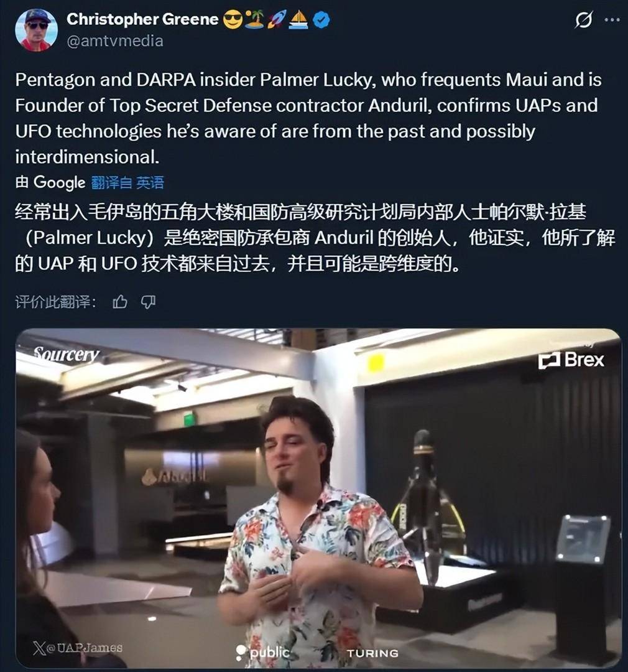Rate the translation with thumbs down
Viewport: 628px width, 672px height.
click(x=148, y=302)
